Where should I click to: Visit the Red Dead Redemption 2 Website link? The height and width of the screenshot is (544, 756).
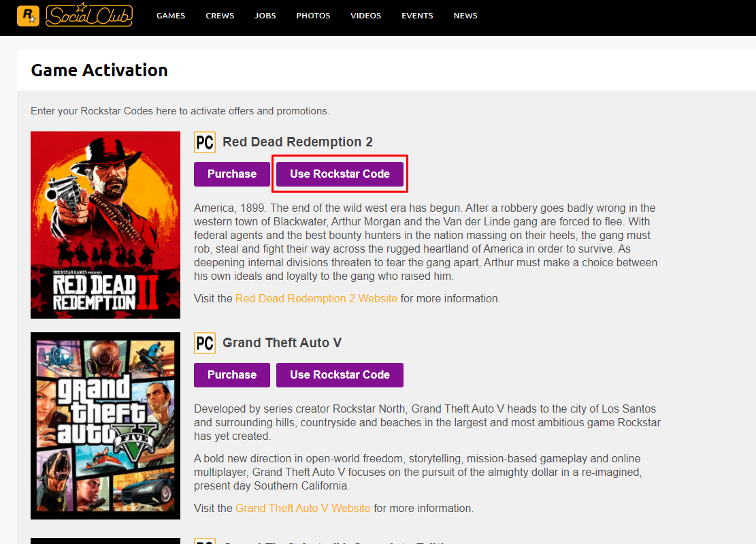316,298
